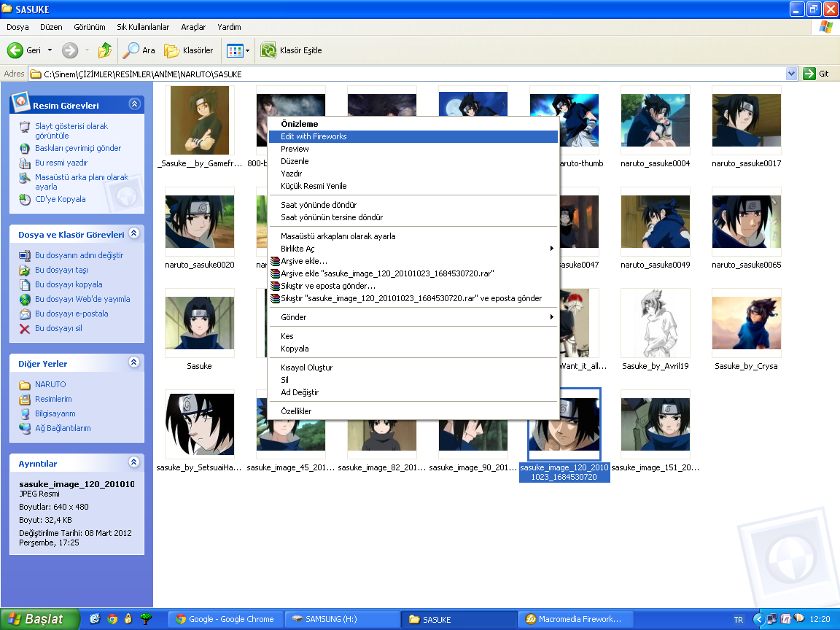840x630 pixels.
Task: Switch to Google Chrome taskbar button
Action: 225,619
